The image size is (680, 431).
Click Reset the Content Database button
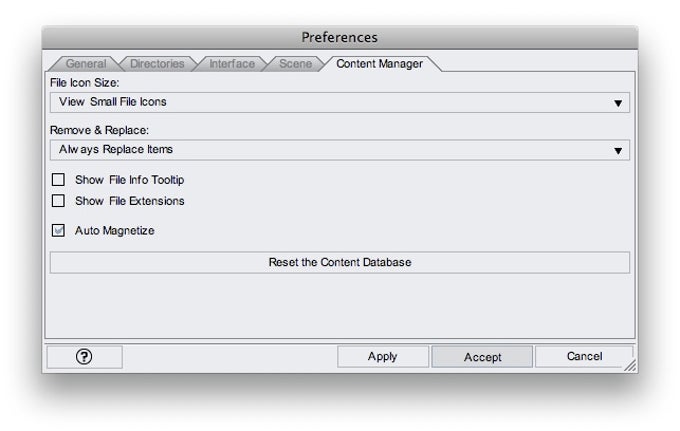click(x=340, y=262)
